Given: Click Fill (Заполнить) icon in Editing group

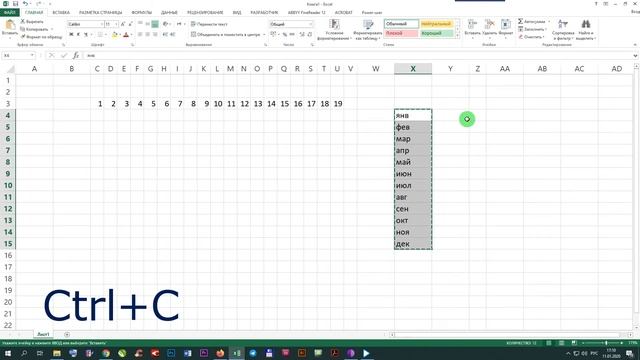Looking at the screenshot, I should pos(521,29).
